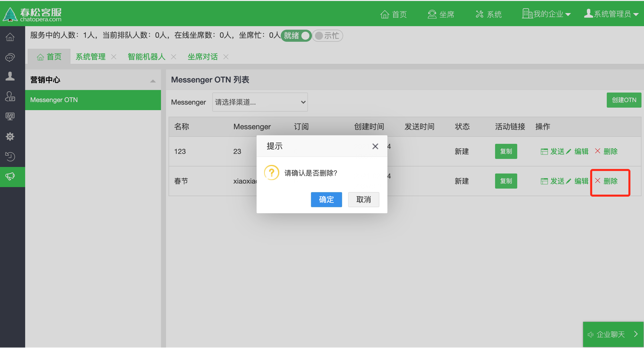Select Messenger OTN in the side menu
The image size is (644, 348).
[93, 100]
